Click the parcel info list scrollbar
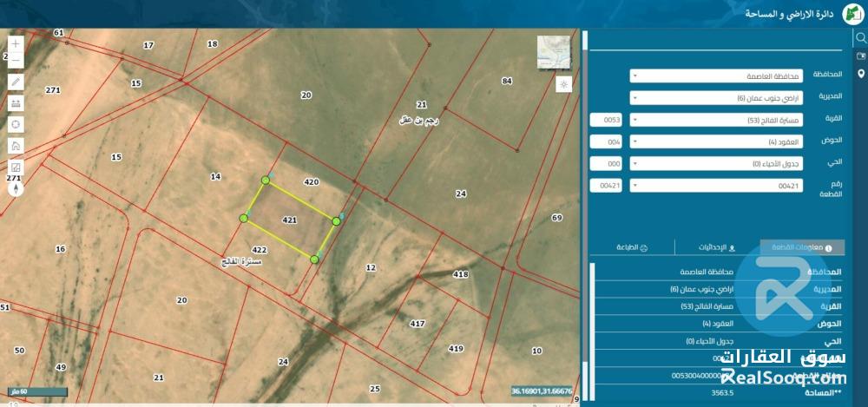 pos(593,331)
